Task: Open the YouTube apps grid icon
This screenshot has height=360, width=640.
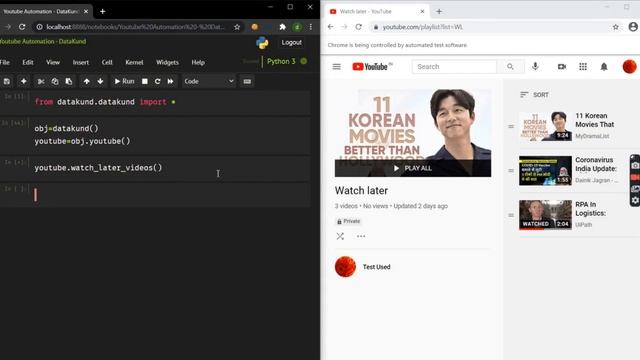Action: (583, 67)
